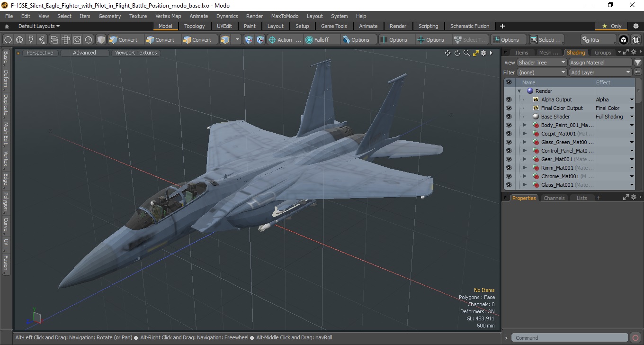The image size is (644, 345).
Task: Click the first Convert button
Action: [124, 40]
